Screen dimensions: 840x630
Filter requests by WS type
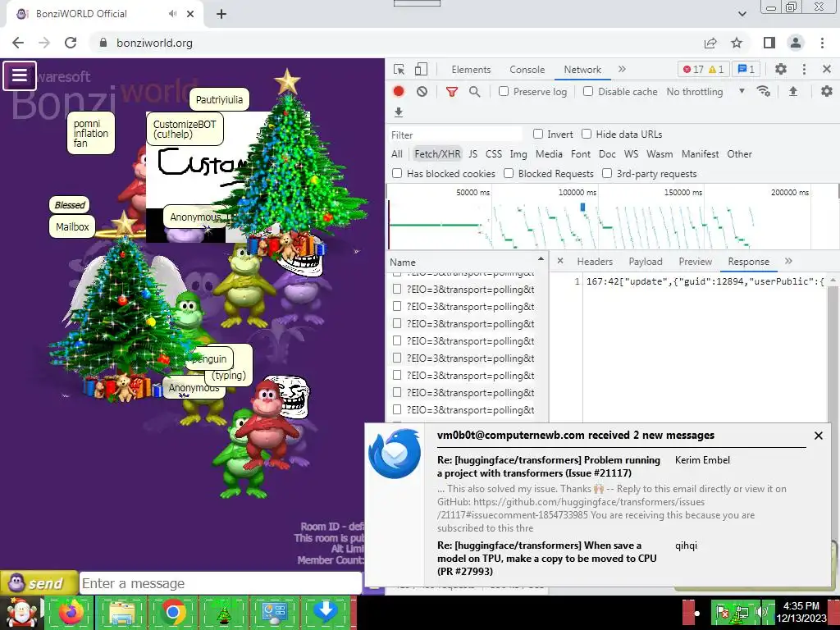pos(631,153)
